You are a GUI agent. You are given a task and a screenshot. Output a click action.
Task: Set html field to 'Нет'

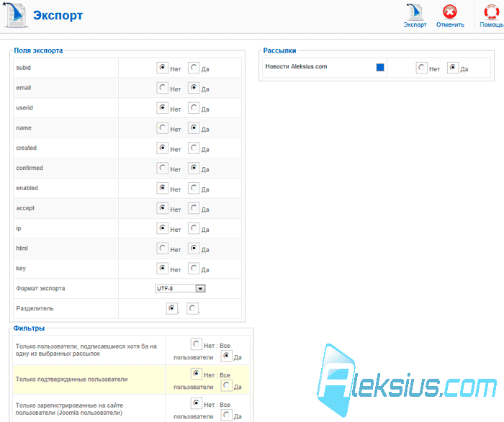coord(162,248)
